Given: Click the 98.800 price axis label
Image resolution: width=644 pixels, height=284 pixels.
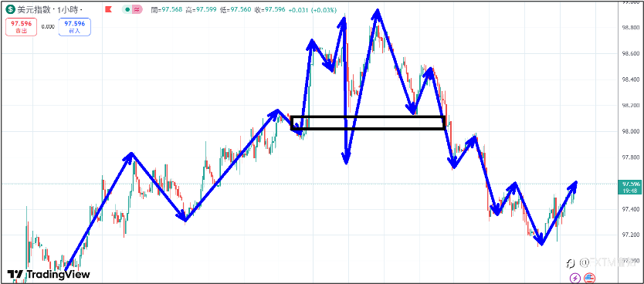Looking at the screenshot, I should (x=630, y=28).
